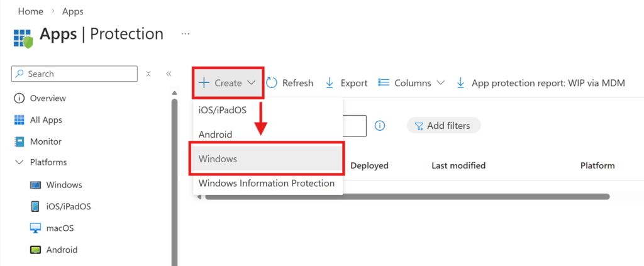The image size is (644, 266).
Task: Click the Refresh icon in toolbar
Action: click(x=272, y=83)
